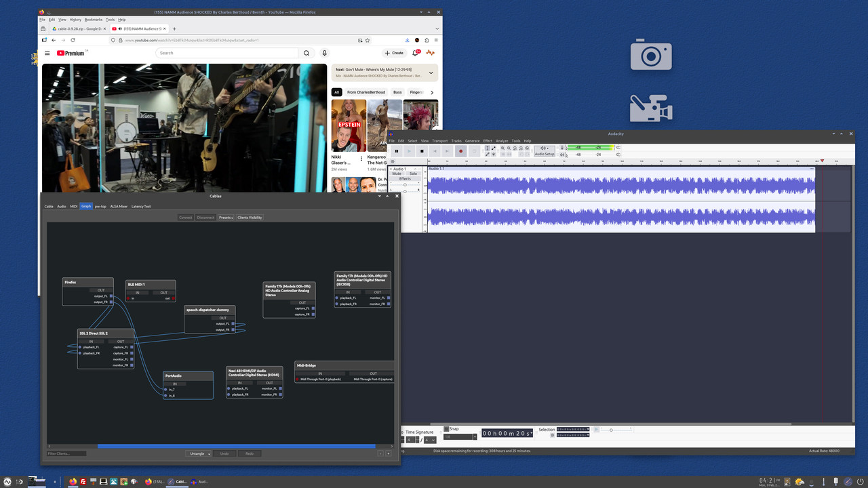Open Firefox launcher in the taskbar
Image resolution: width=868 pixels, height=488 pixels.
73,482
